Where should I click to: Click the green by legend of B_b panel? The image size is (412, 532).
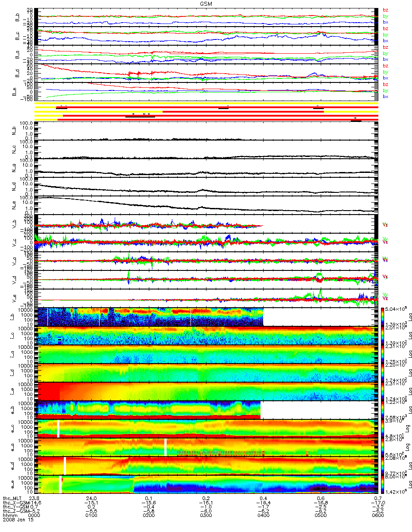[385, 16]
